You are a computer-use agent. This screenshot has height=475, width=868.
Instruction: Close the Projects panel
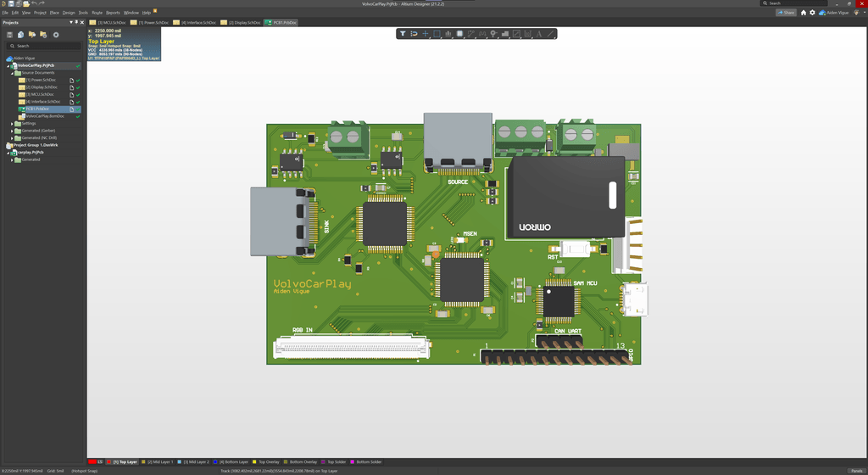(x=82, y=22)
